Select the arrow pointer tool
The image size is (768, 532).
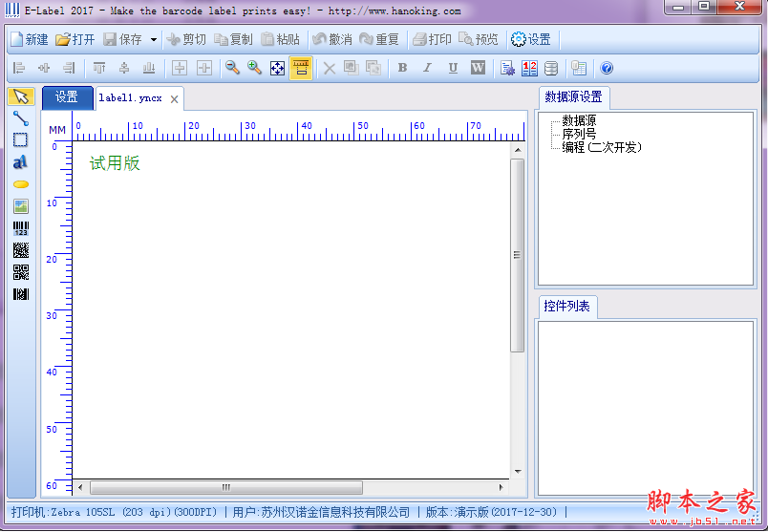coord(21,96)
